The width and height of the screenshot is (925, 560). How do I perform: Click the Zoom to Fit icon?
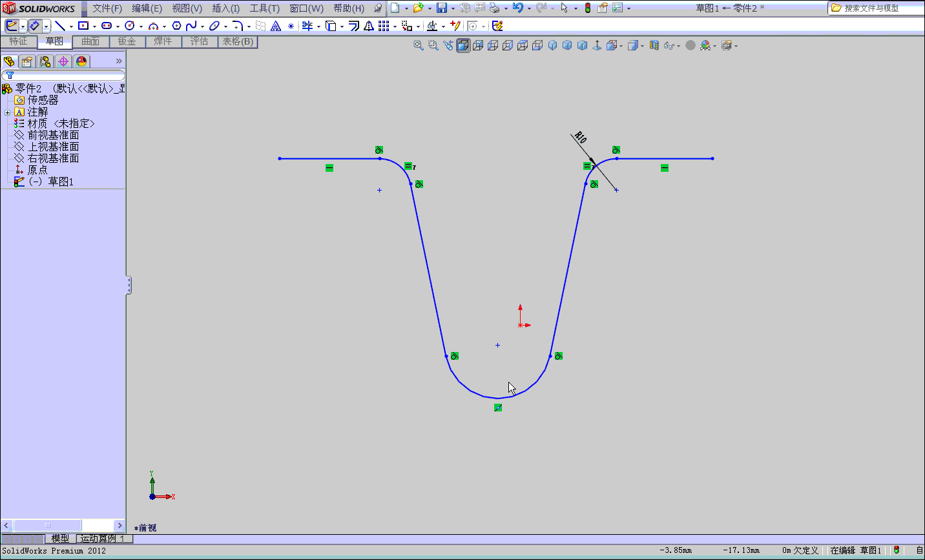419,45
